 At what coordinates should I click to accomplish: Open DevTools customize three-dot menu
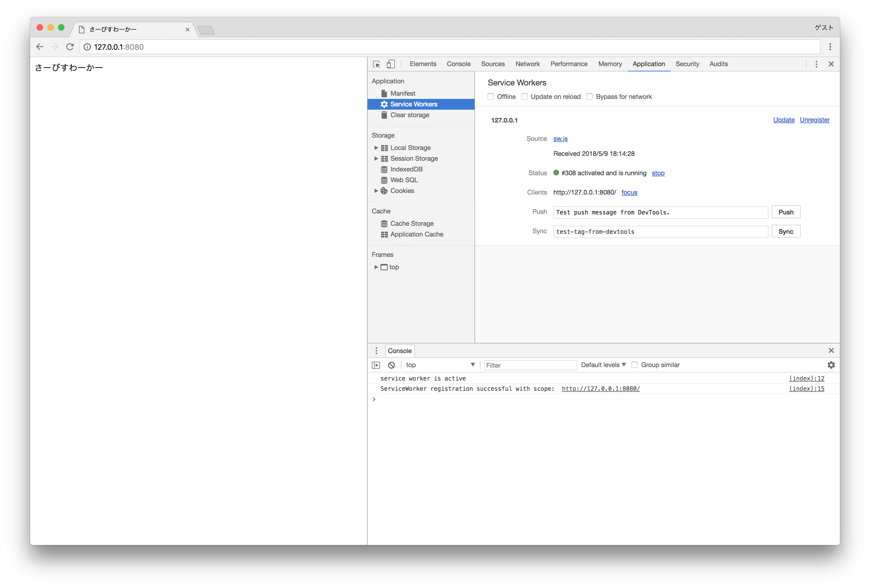[817, 64]
